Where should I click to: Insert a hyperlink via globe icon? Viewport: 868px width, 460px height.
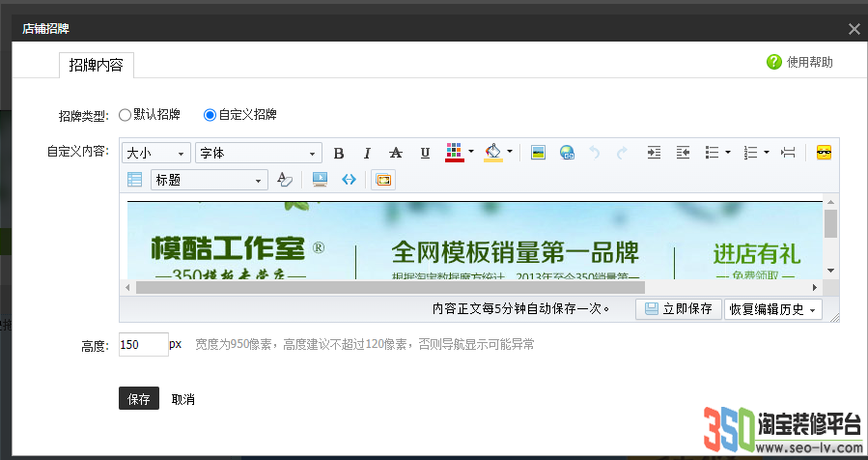(567, 153)
